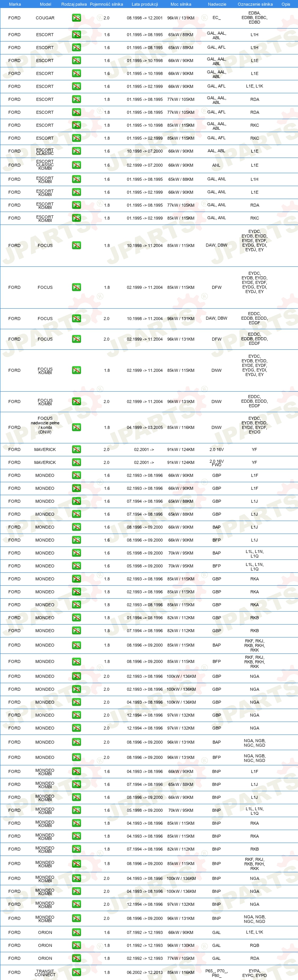Image resolution: width=298 pixels, height=980 pixels.
Task: Click fuel icon for MAVERICK 2.0 16V FWD row
Action: [76, 462]
